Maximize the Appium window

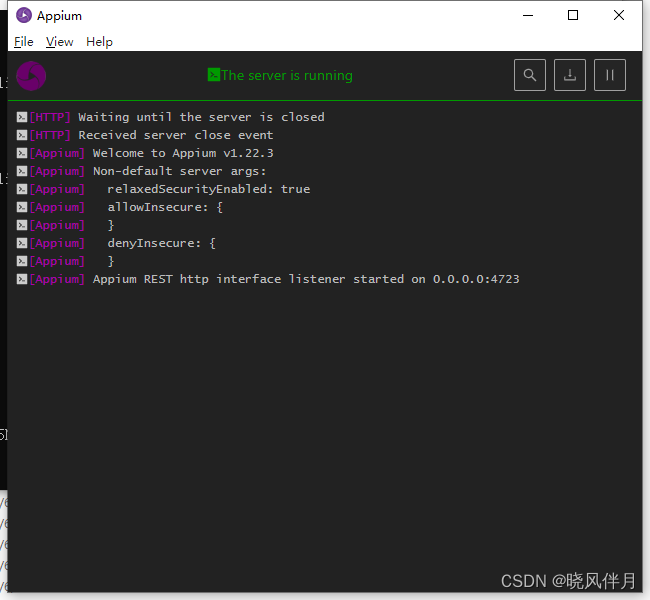[573, 15]
